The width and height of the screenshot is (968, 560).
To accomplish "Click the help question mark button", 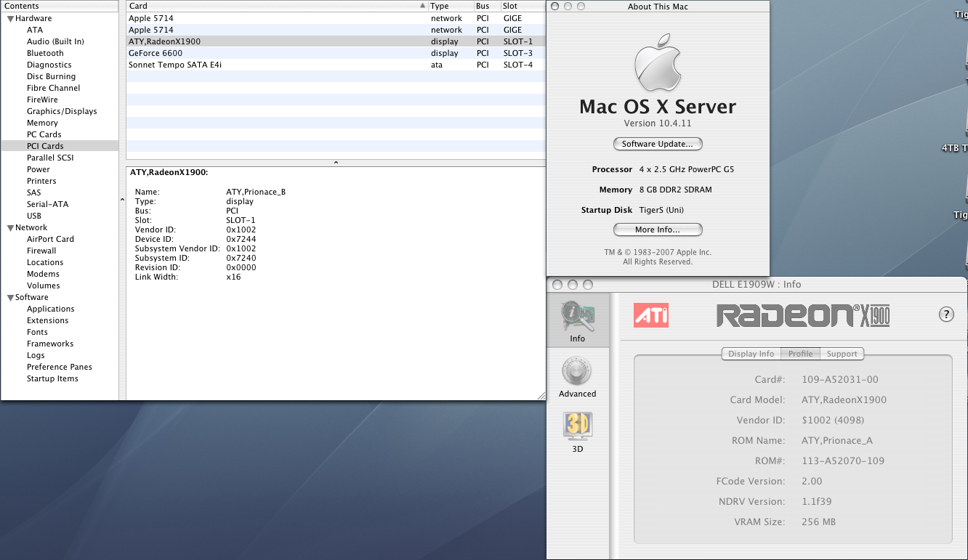I will 946,315.
